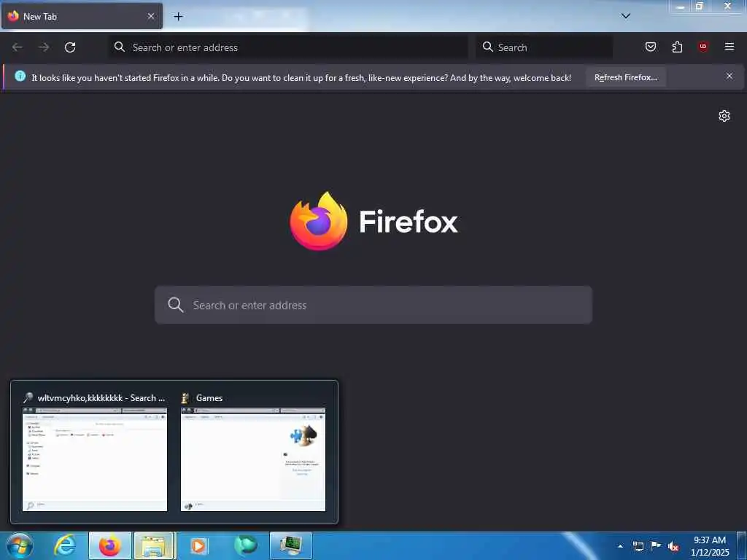Switch to the wltvmcyhko search window thumbnail
Screen dimensions: 747x560
[x=95, y=459]
